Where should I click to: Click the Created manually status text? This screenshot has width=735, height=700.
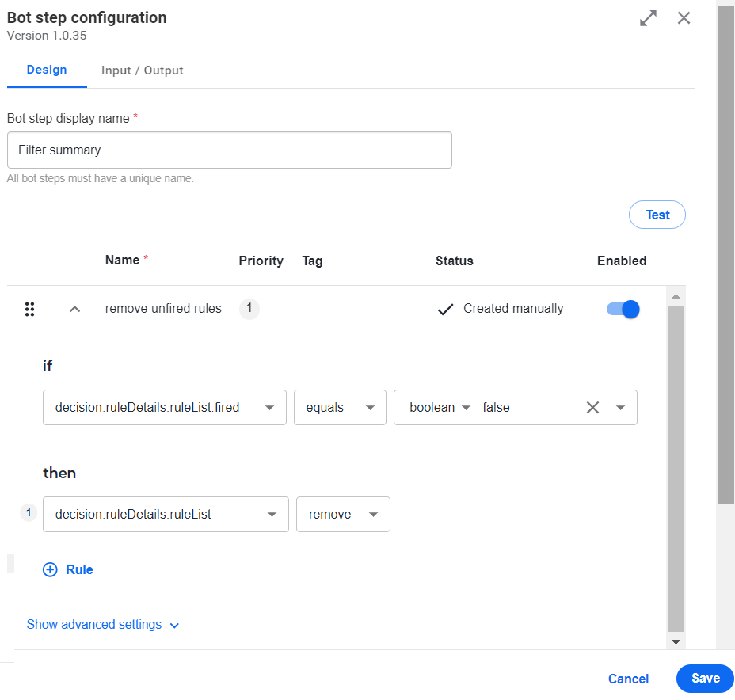513,308
